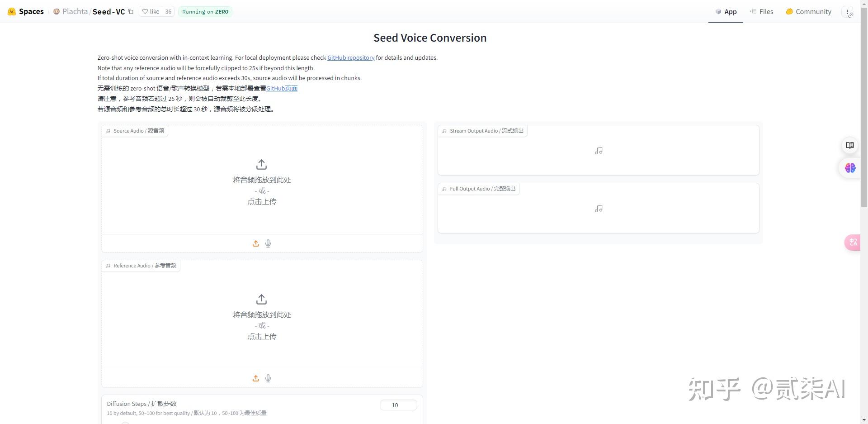The width and height of the screenshot is (868, 424).
Task: Switch to the Community tab
Action: tap(808, 11)
